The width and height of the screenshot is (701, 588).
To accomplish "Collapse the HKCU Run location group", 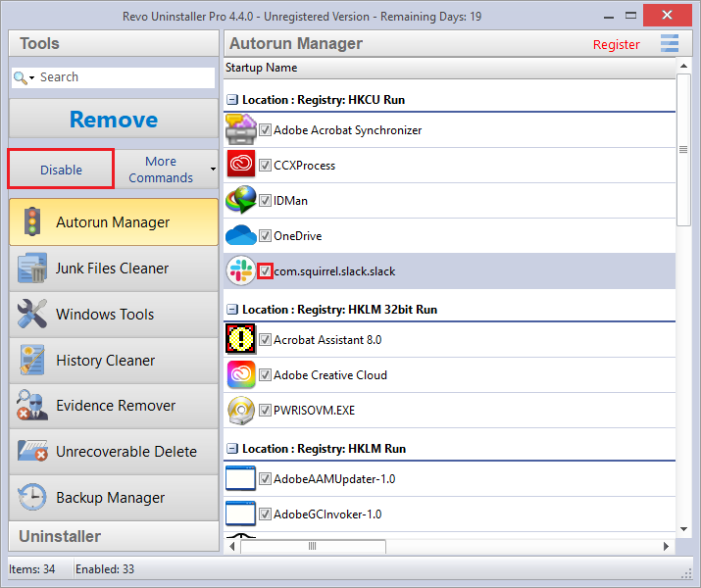I will (232, 100).
